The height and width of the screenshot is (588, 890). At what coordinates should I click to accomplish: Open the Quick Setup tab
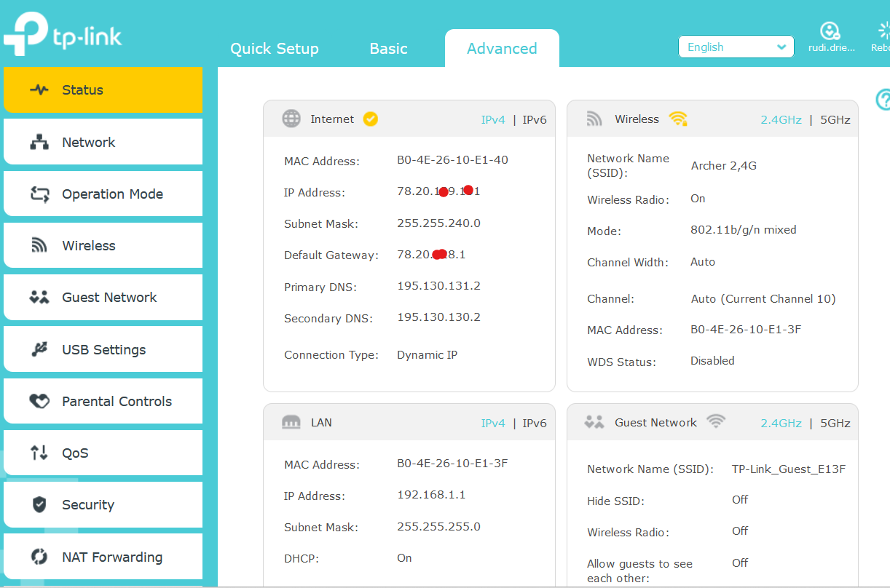pyautogui.click(x=275, y=49)
